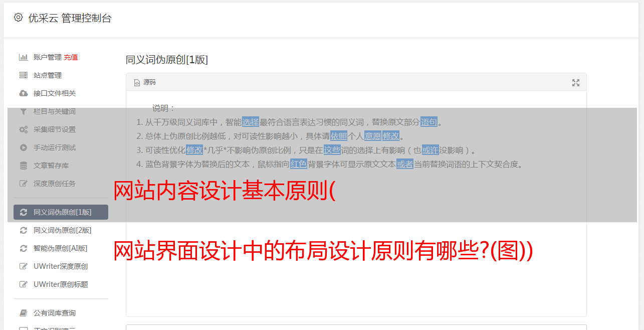This screenshot has height=330, width=644.
Task: Click the highlighted word 选择 in line one
Action: click(251, 122)
